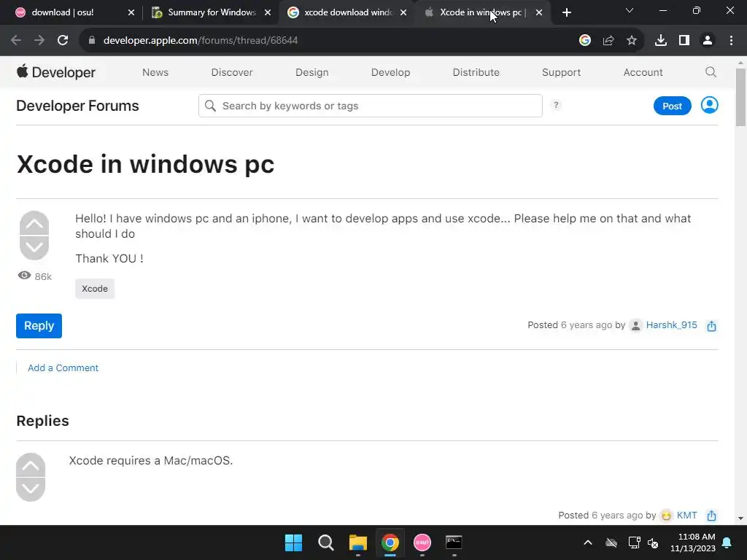Click the browser address bar URL
747x560 pixels.
click(x=201, y=41)
